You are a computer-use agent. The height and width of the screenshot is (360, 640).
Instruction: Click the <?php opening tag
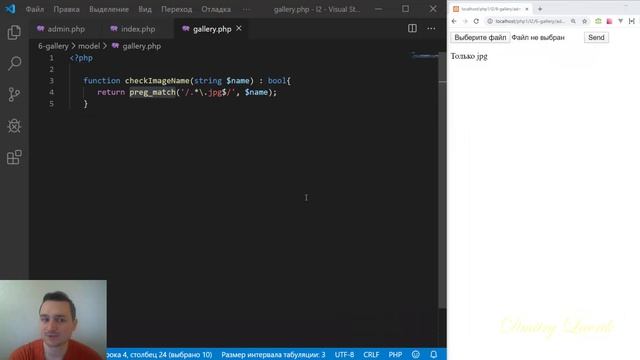pos(81,58)
